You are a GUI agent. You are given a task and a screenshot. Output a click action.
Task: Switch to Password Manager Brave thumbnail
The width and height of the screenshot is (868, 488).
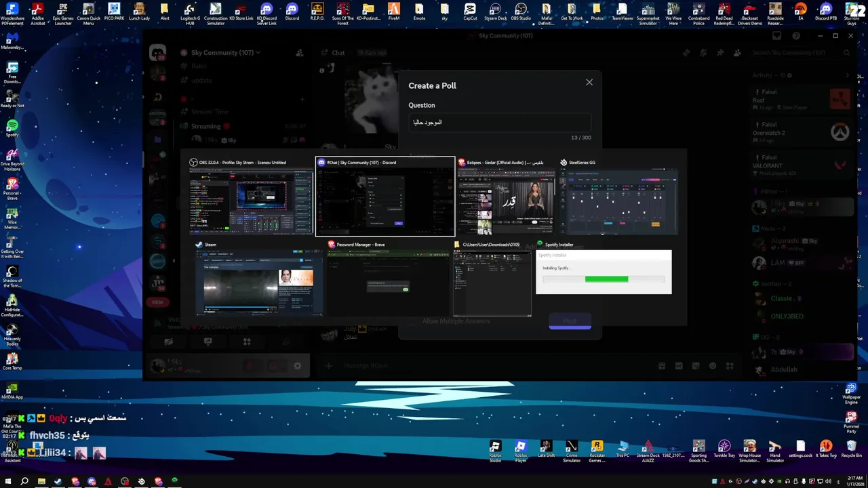tap(388, 278)
